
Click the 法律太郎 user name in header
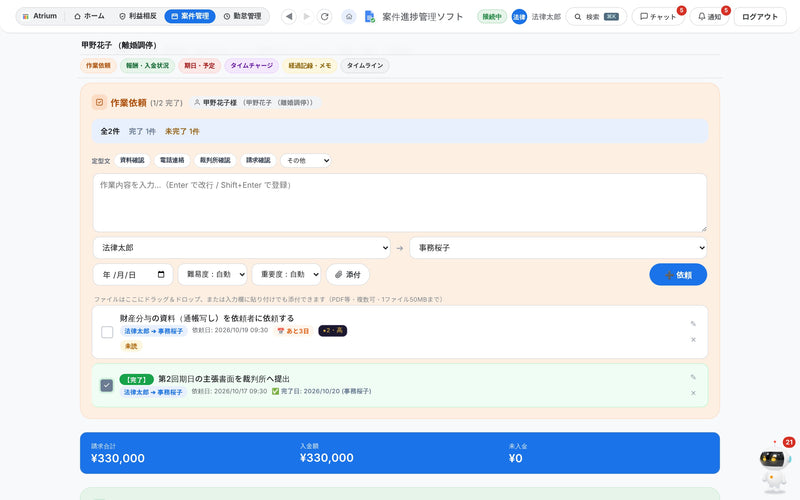tap(546, 17)
